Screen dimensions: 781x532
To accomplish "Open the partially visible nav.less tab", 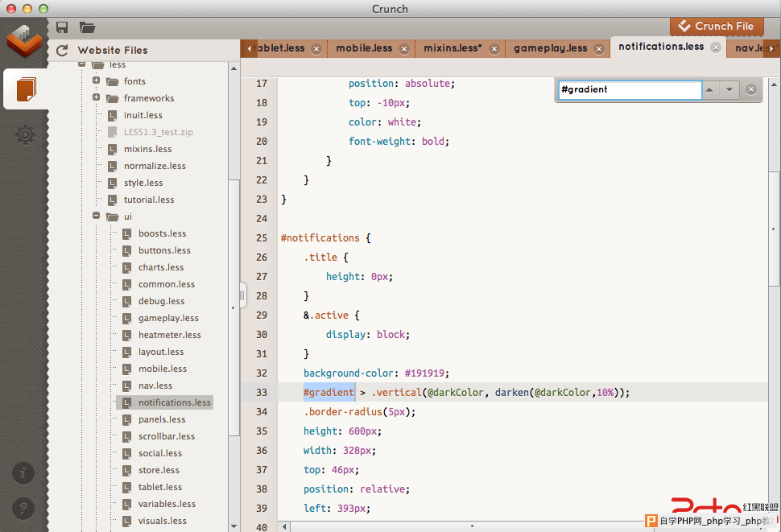I will pyautogui.click(x=750, y=48).
